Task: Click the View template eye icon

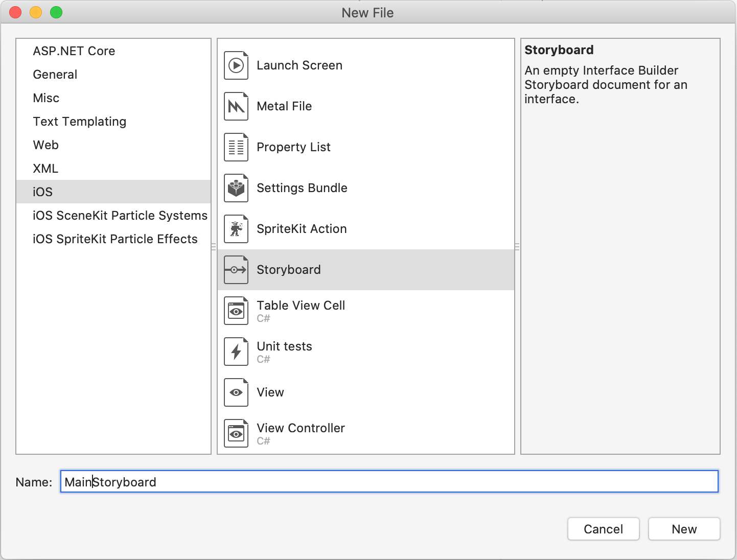Action: (x=236, y=392)
